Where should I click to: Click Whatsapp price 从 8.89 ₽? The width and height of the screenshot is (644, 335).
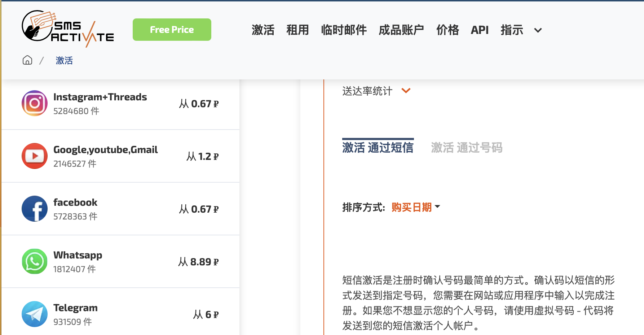199,261
